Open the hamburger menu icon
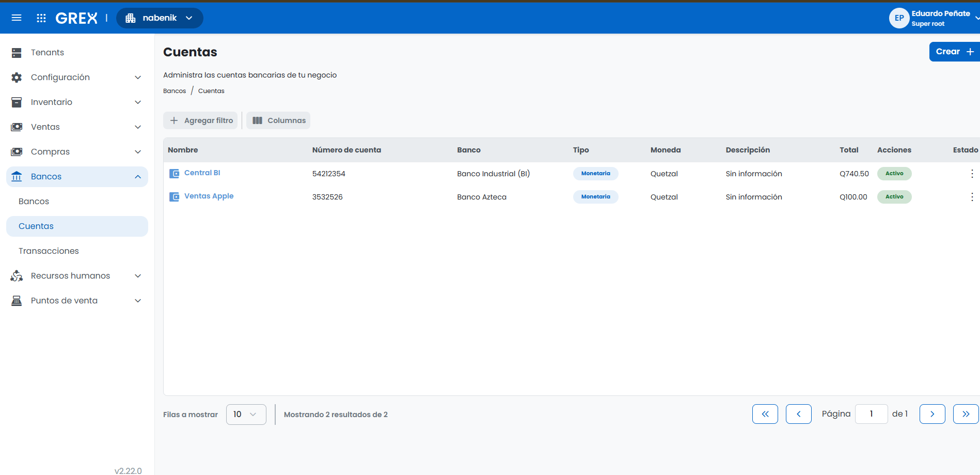Image resolution: width=980 pixels, height=475 pixels. [x=17, y=18]
